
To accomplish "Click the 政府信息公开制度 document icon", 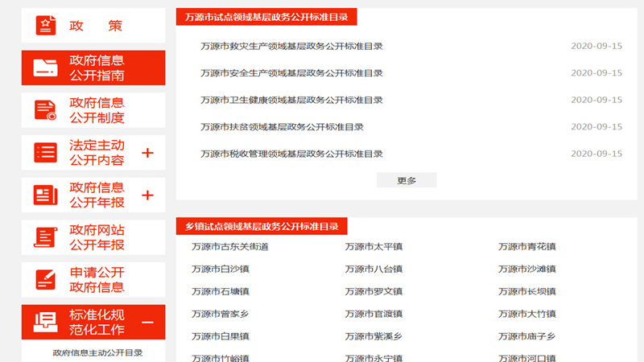I will [x=46, y=110].
